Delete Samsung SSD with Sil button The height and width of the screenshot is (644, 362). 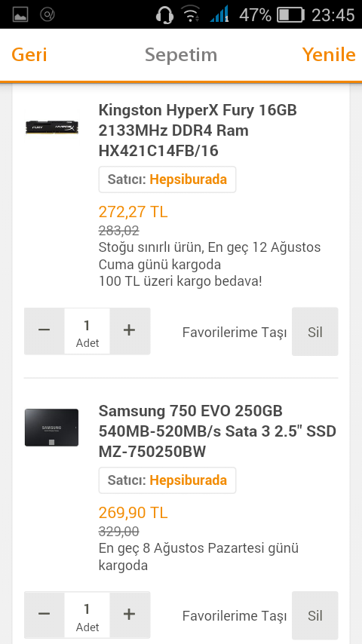(x=315, y=615)
